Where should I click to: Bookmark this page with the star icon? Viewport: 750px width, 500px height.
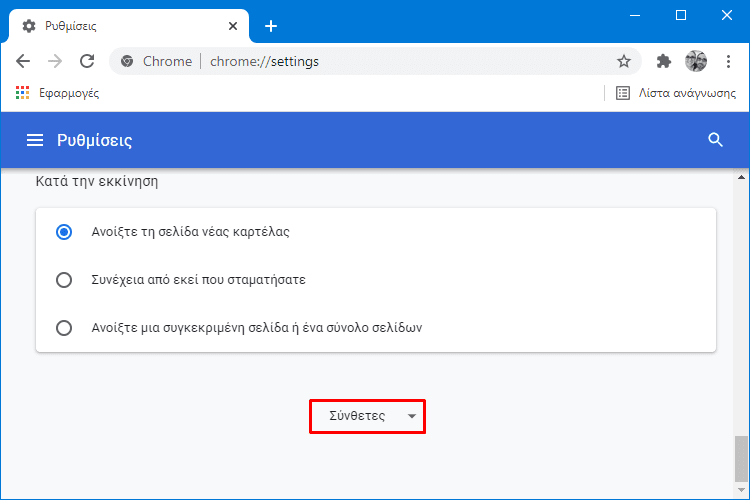tap(624, 61)
